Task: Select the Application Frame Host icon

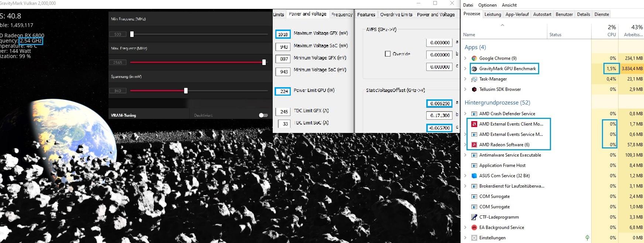Action: [474, 165]
